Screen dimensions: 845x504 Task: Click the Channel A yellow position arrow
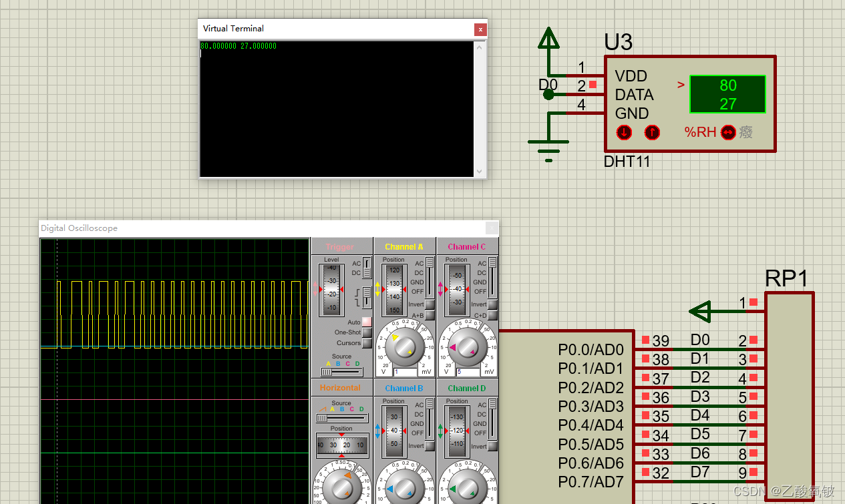377,288
